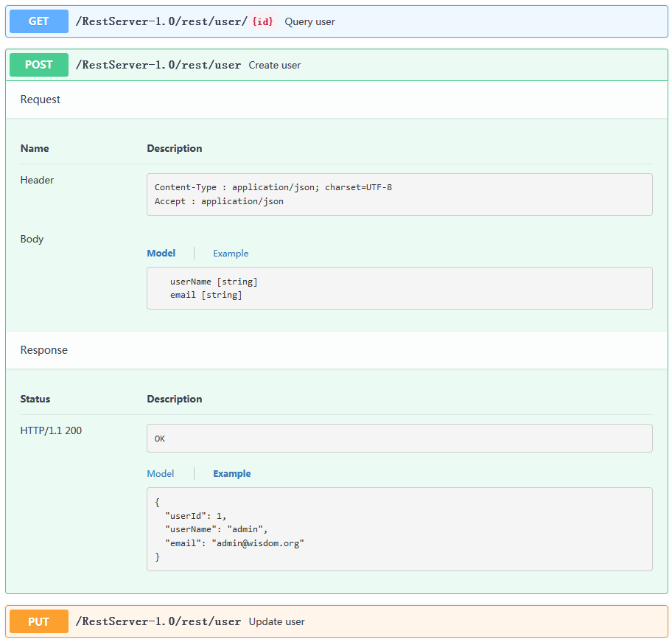
Task: Click the "userName": "admin" example line
Action: (x=217, y=530)
